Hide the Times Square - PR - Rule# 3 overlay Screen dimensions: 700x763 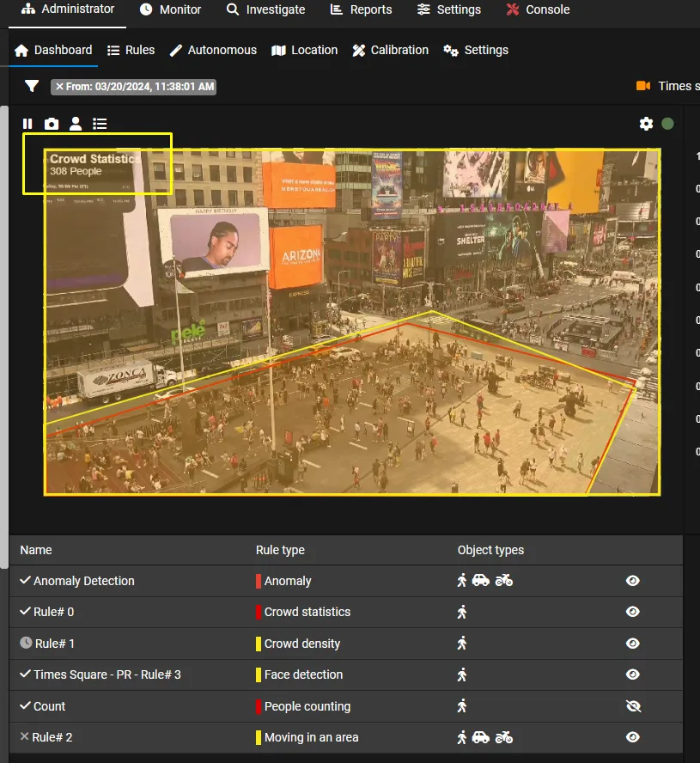(x=632, y=674)
